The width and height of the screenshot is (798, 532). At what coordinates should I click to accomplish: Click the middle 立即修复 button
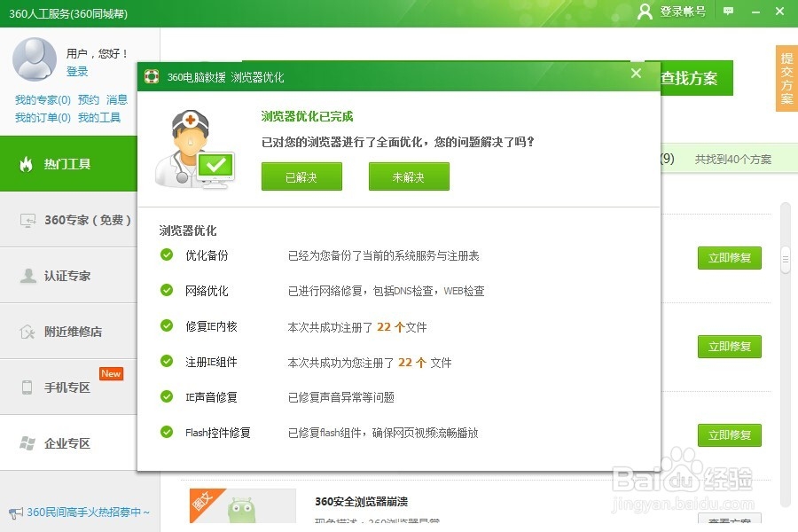(730, 346)
